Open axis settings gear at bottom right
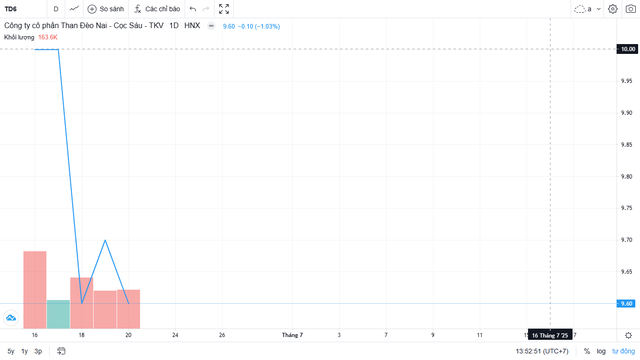The height and width of the screenshot is (360, 640). click(x=628, y=336)
